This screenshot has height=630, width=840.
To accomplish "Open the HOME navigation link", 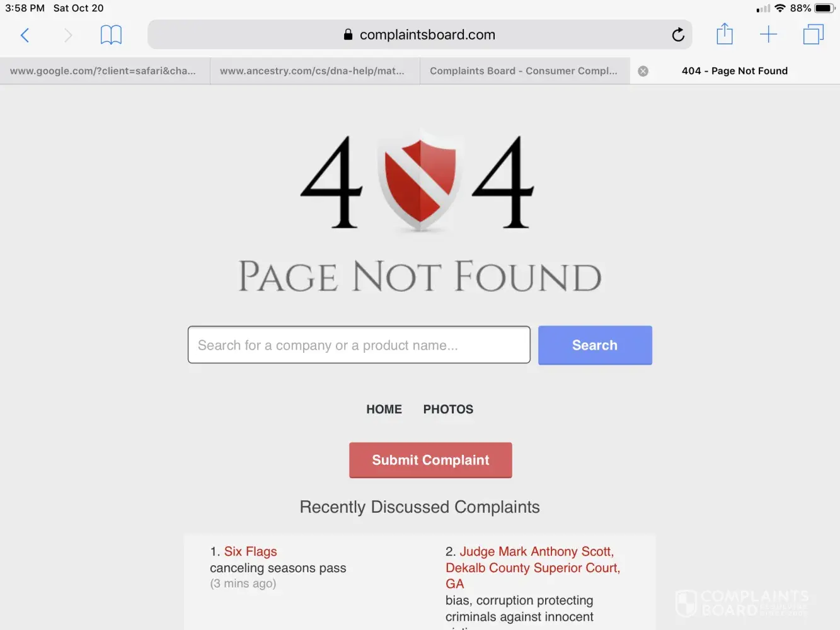I will (x=384, y=409).
